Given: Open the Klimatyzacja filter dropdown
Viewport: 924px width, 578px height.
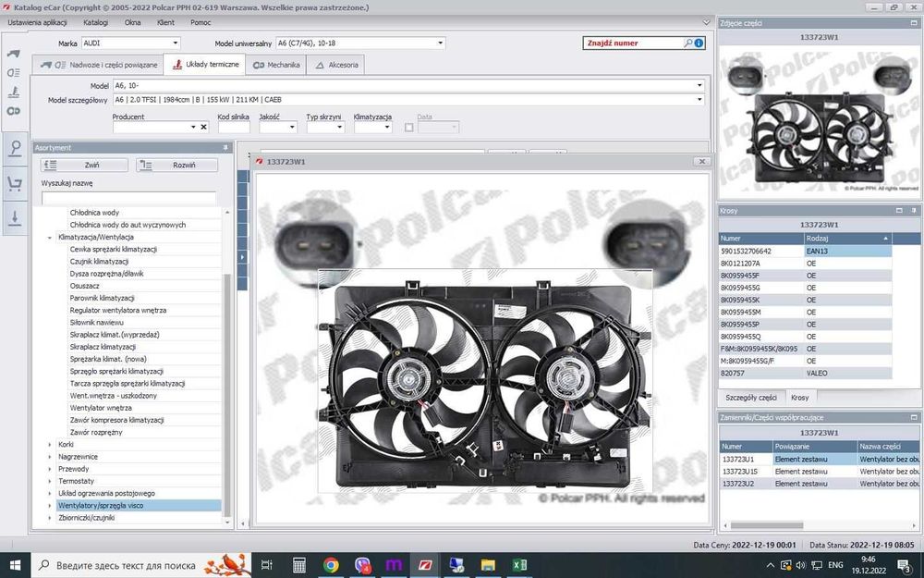Looking at the screenshot, I should 387,127.
